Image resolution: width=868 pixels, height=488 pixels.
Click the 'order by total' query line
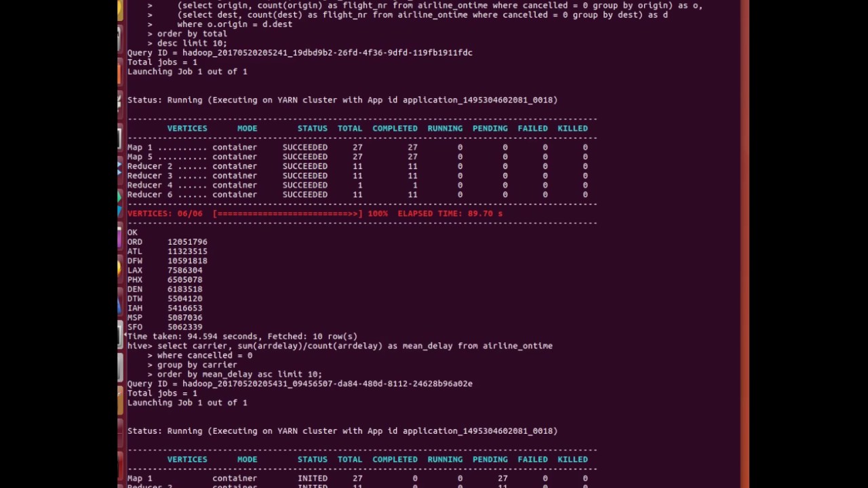point(192,33)
